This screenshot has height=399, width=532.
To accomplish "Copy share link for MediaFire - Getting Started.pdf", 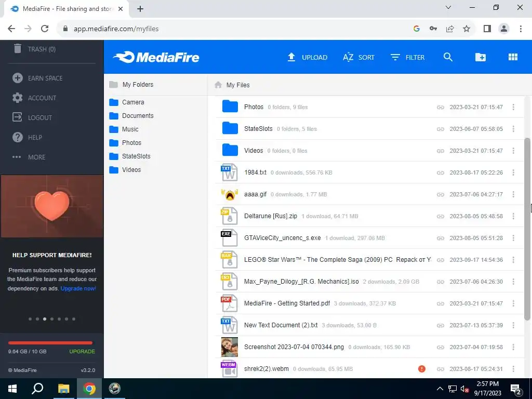I will pos(441,303).
